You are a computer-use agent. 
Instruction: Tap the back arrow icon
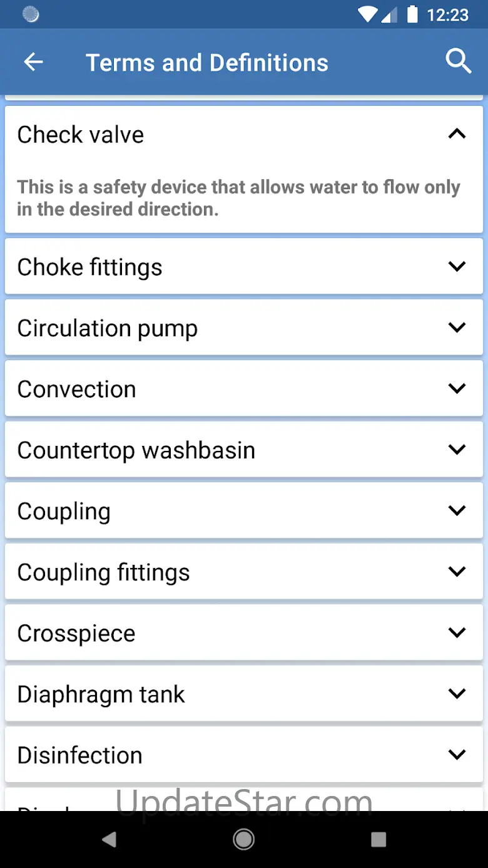[x=33, y=62]
